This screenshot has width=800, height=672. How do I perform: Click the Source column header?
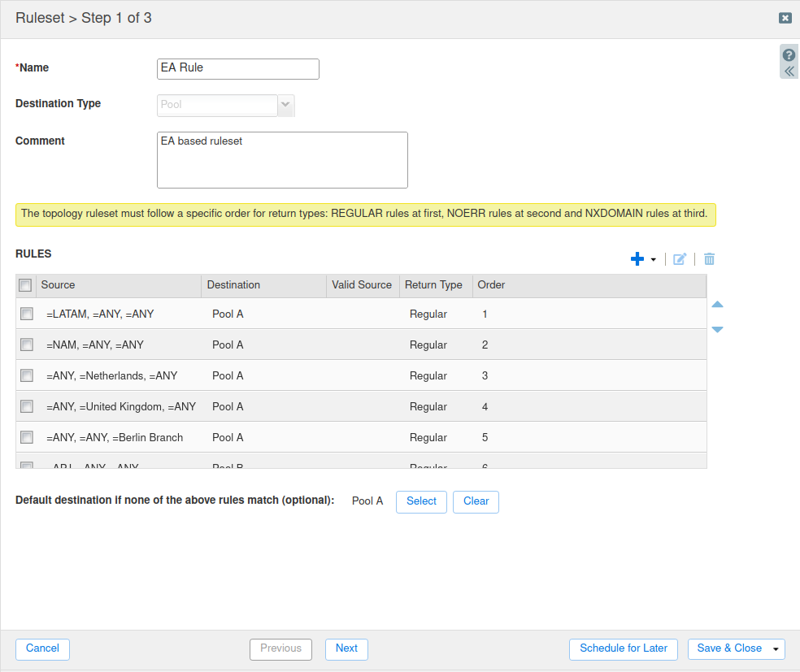point(58,285)
